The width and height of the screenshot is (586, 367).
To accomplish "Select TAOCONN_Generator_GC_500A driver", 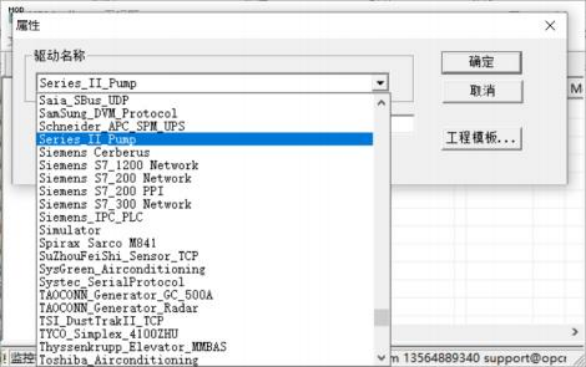I will tap(206, 295).
